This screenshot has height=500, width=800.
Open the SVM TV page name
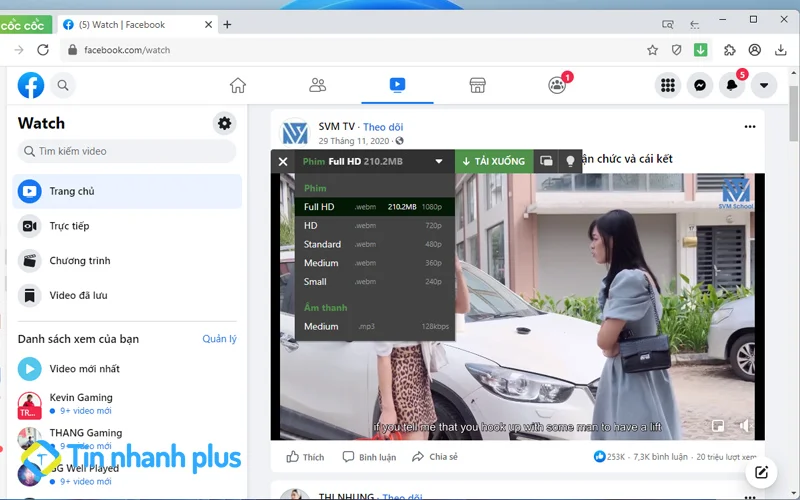pos(336,127)
